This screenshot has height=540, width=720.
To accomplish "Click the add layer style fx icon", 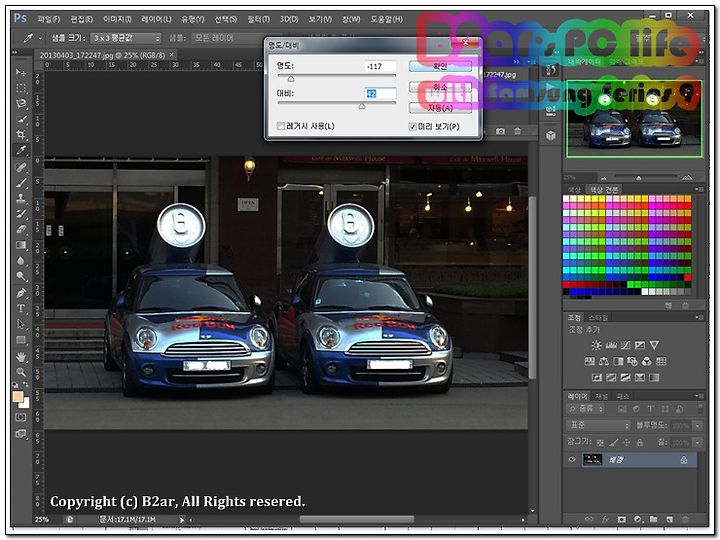I will coord(606,519).
